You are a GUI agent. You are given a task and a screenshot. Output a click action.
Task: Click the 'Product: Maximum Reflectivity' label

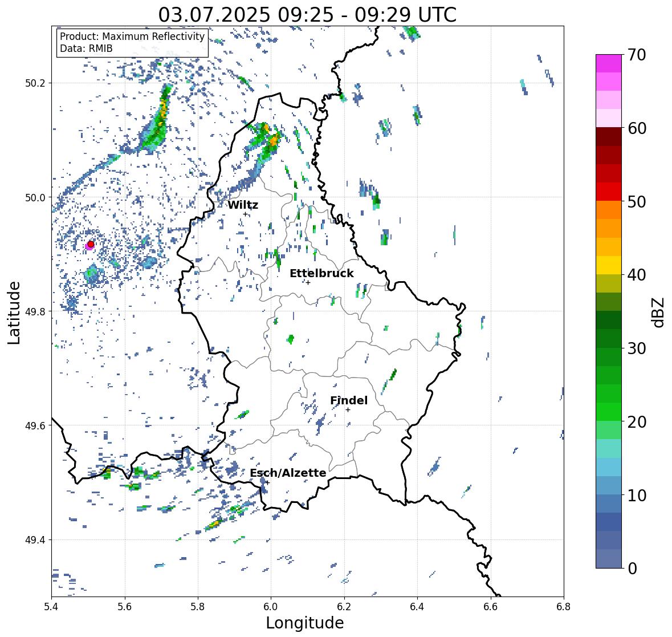(x=132, y=36)
